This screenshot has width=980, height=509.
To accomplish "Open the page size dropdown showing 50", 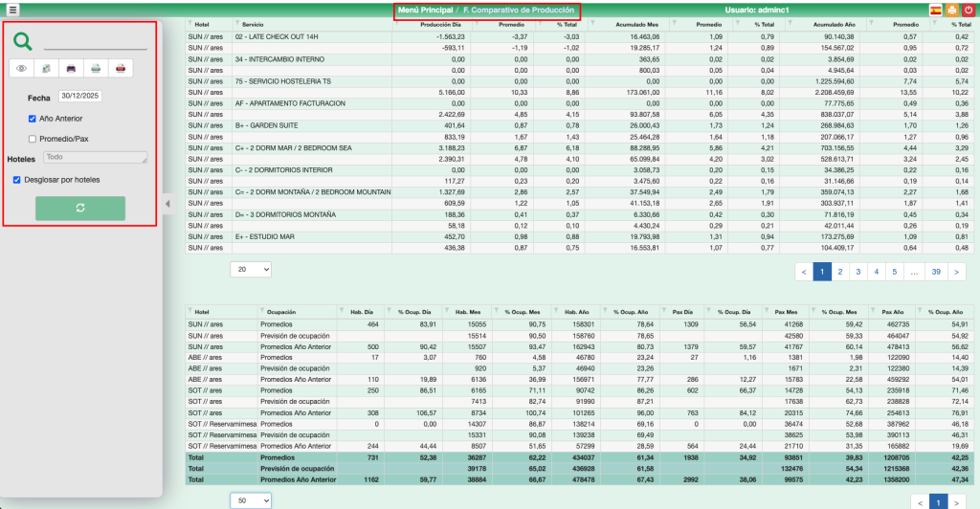I will point(252,500).
